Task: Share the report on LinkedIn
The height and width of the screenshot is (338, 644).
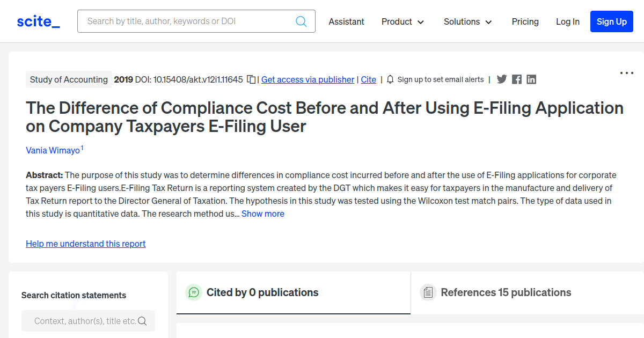Action: 531,79
